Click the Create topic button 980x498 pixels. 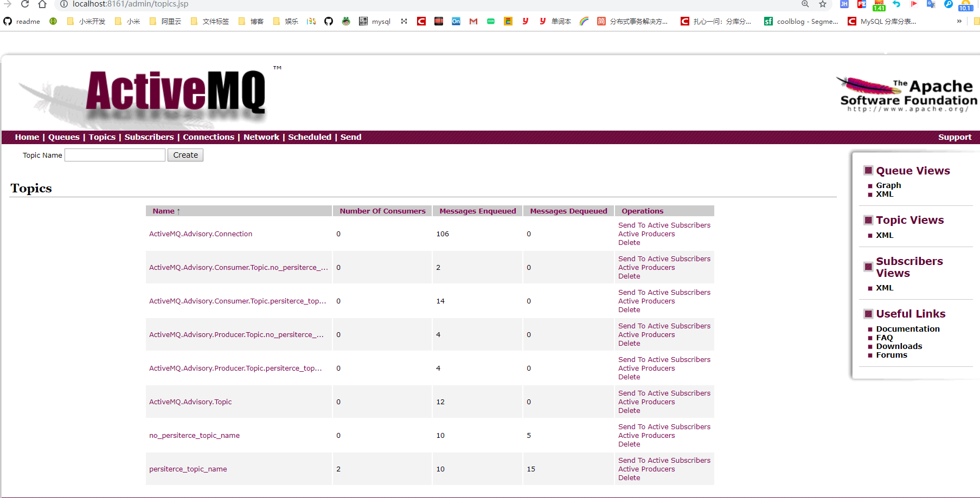coord(185,155)
